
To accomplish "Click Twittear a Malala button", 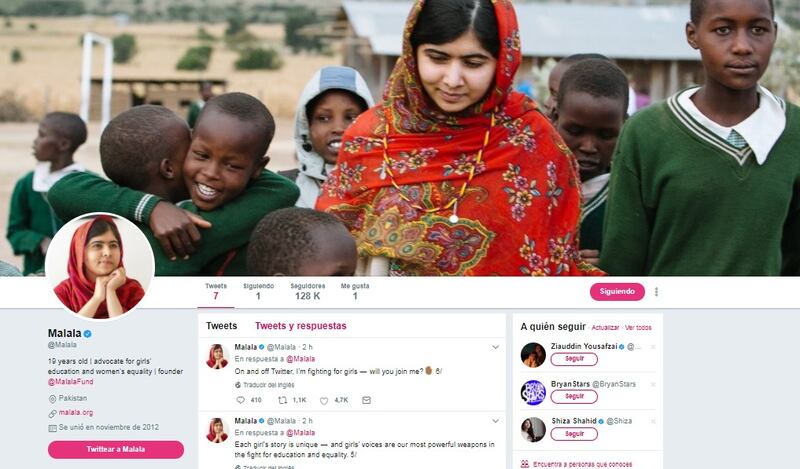I will click(116, 450).
